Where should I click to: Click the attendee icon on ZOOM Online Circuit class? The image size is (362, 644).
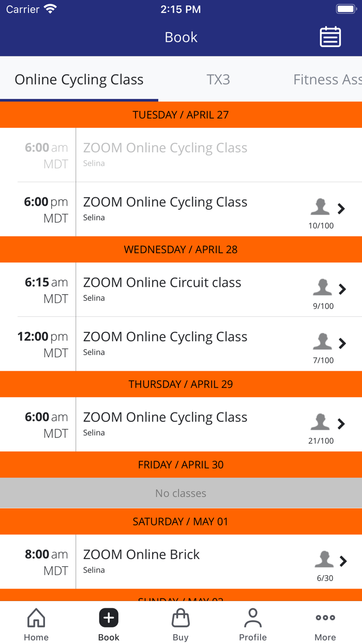coord(322,288)
